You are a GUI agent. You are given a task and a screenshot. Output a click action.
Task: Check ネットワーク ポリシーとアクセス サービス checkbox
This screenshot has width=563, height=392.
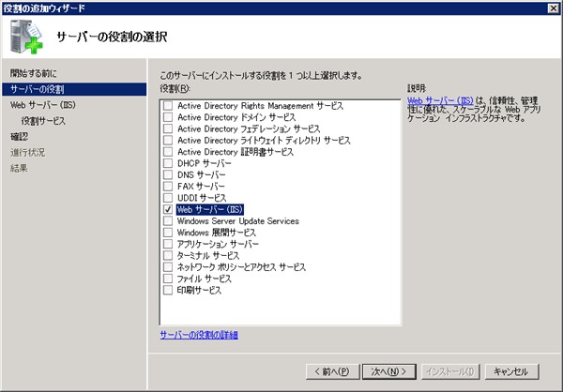[168, 266]
